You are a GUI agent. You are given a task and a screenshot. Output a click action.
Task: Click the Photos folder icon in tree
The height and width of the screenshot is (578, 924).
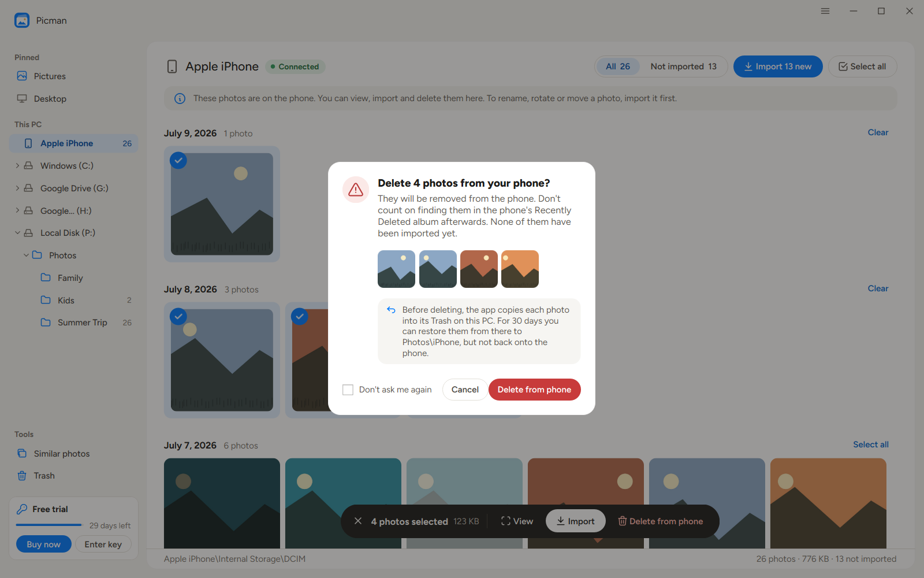tap(37, 255)
